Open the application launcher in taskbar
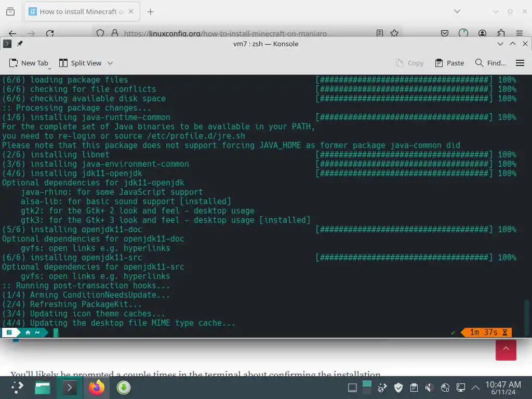Image resolution: width=532 pixels, height=399 pixels. (17, 388)
